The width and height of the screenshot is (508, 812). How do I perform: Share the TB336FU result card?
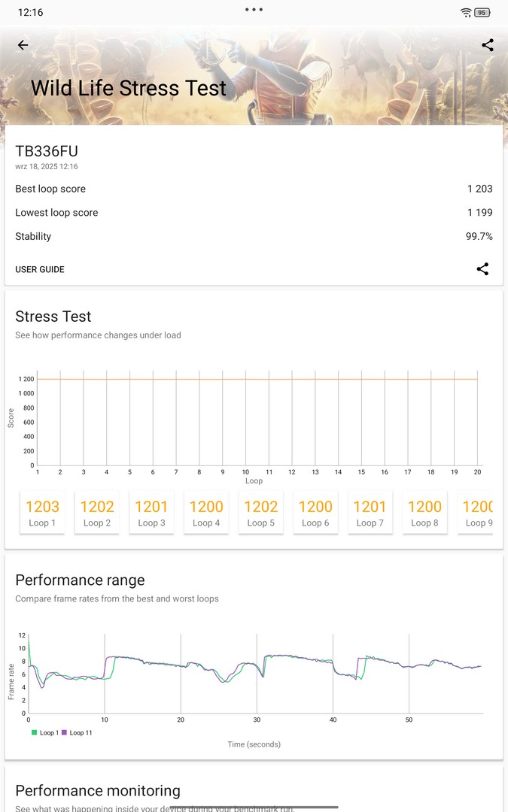482,269
